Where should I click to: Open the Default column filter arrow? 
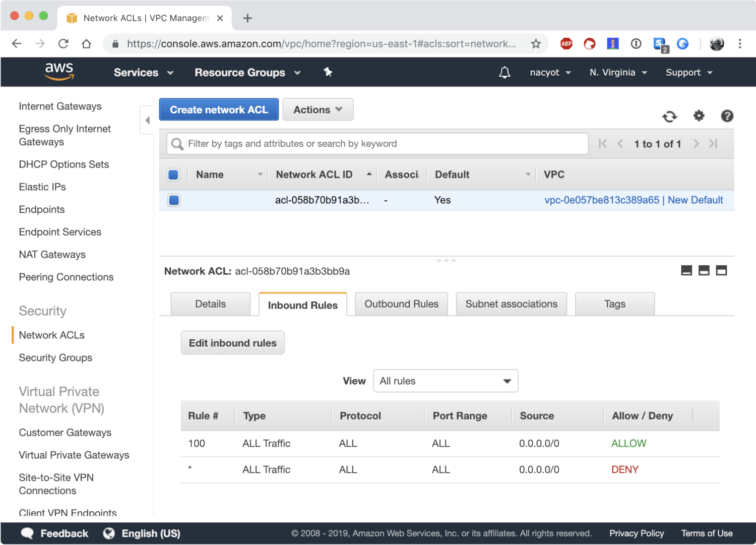click(x=528, y=174)
